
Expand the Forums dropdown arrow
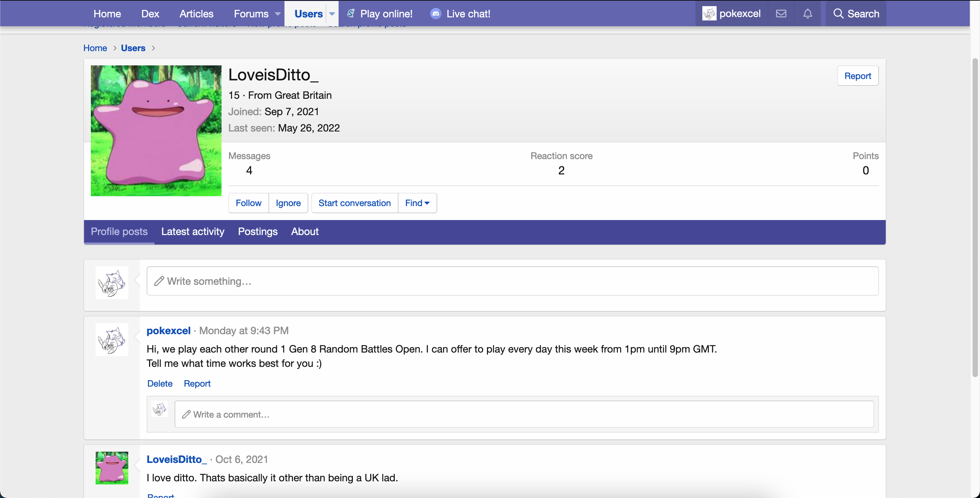pyautogui.click(x=278, y=14)
